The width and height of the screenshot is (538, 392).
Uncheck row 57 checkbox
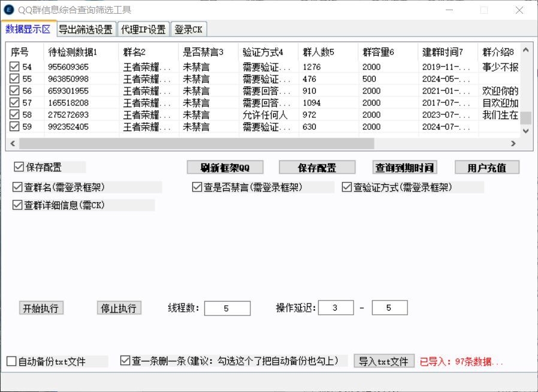tap(14, 102)
